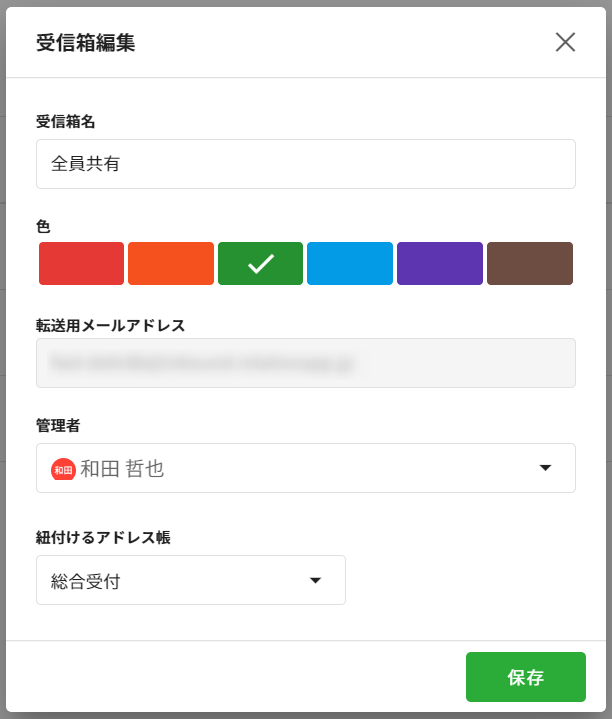
Task: Select the purple color swatch
Action: pyautogui.click(x=440, y=264)
